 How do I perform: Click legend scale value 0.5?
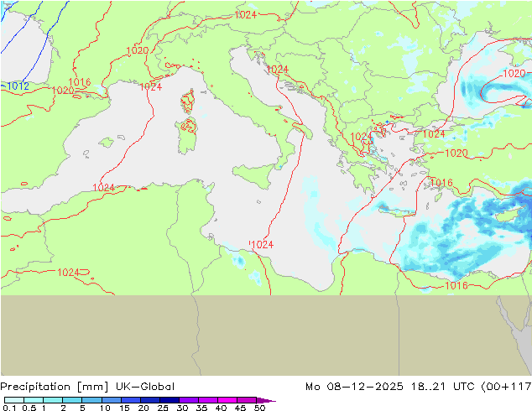(x=29, y=408)
